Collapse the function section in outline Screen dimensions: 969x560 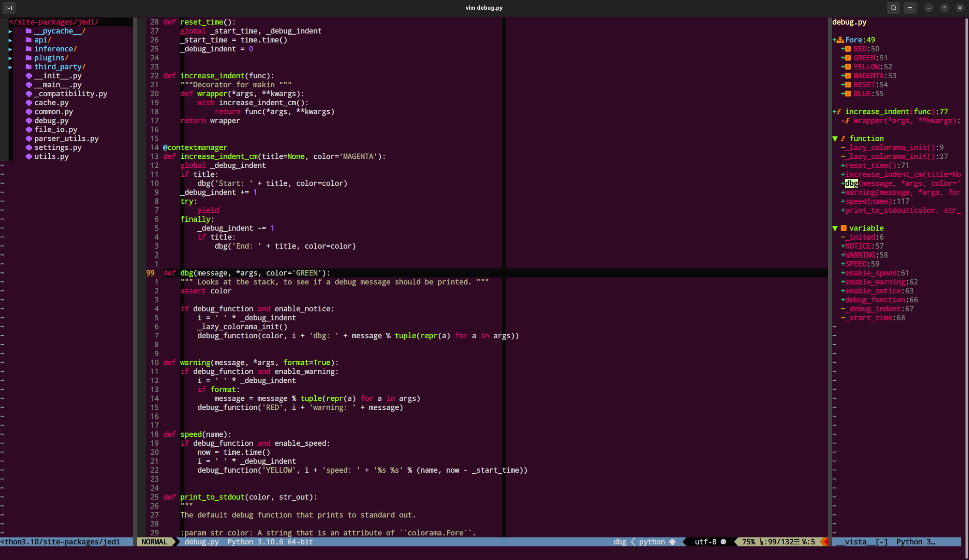pos(835,139)
